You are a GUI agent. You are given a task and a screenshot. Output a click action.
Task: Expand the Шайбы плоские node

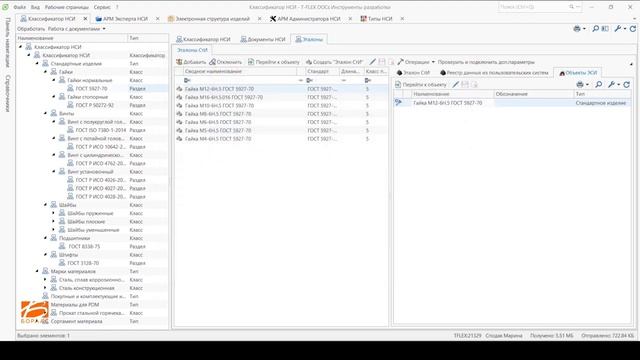point(53,222)
